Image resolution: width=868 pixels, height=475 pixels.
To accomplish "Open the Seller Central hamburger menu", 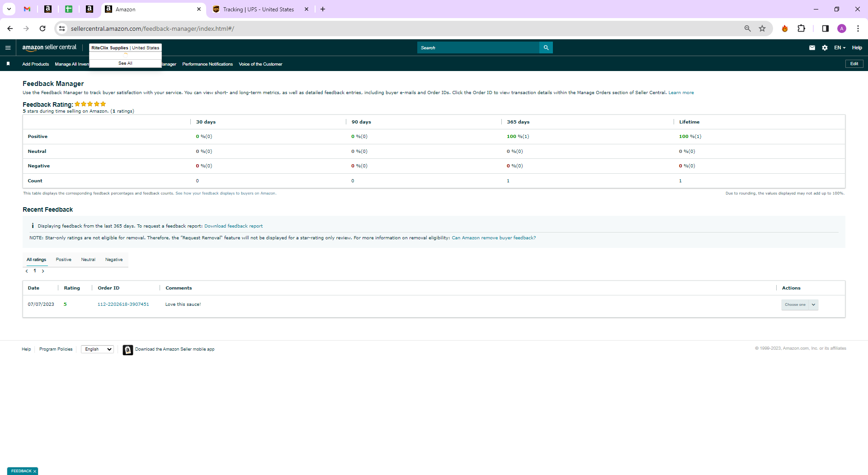I will [x=8, y=47].
